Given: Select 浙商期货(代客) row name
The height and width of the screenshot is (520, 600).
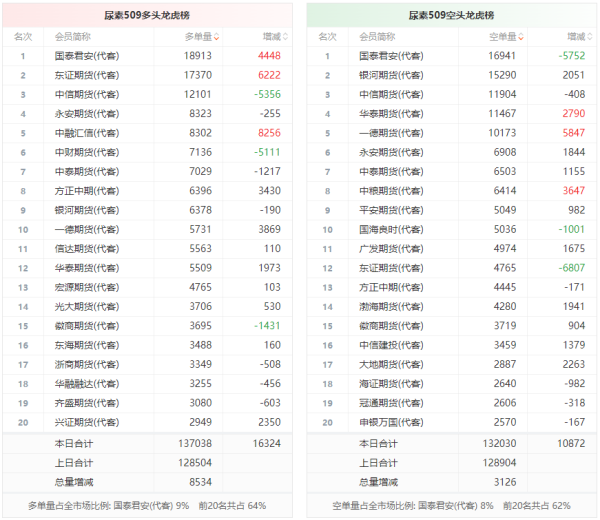Looking at the screenshot, I should [x=87, y=364].
